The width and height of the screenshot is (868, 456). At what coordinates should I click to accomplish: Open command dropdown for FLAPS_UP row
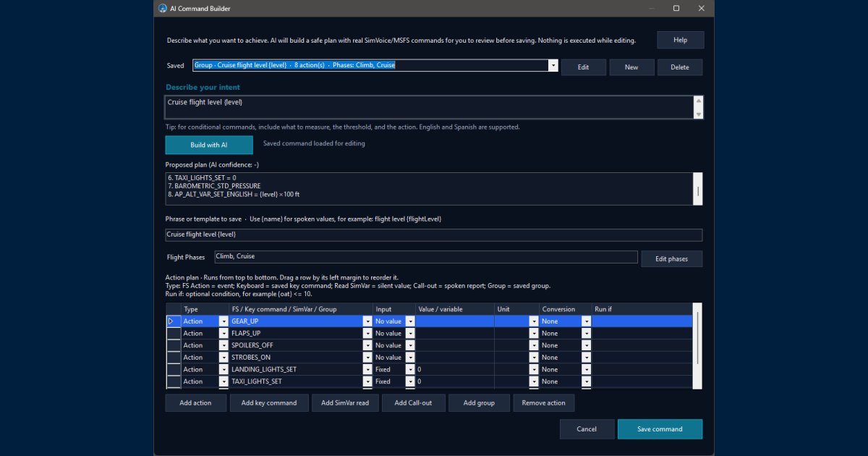pyautogui.click(x=367, y=334)
